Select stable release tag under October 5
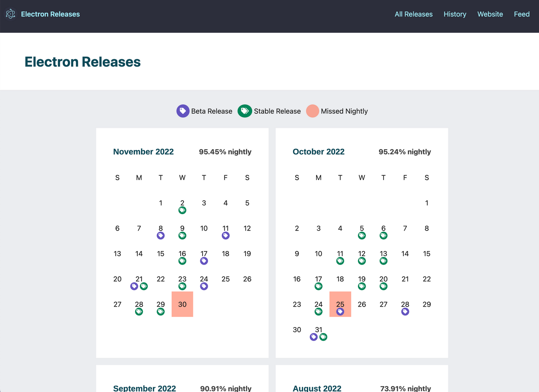Image resolution: width=539 pixels, height=392 pixels. click(362, 236)
